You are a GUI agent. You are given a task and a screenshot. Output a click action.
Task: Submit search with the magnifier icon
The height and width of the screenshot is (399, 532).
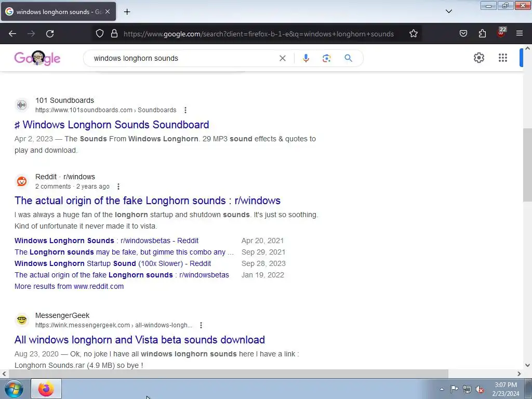[x=348, y=58]
